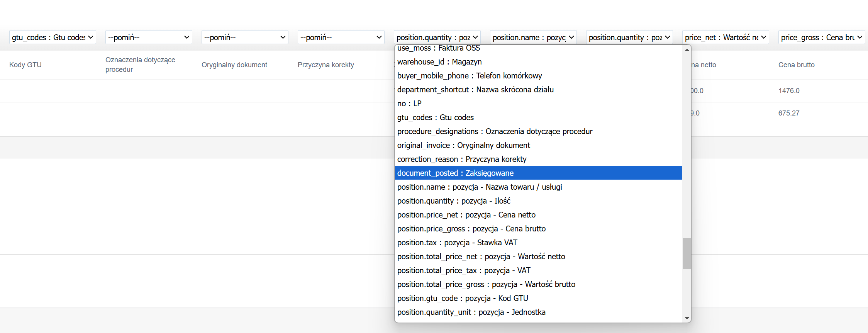Select position.tax : pozycja - Stawka VAT
This screenshot has width=868, height=333.
(x=539, y=243)
